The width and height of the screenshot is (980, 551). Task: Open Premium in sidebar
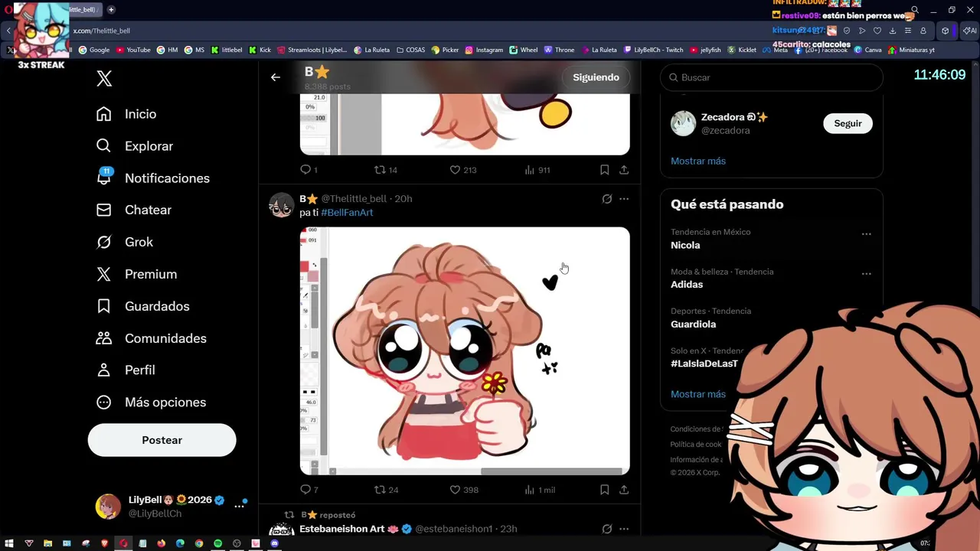[136, 274]
